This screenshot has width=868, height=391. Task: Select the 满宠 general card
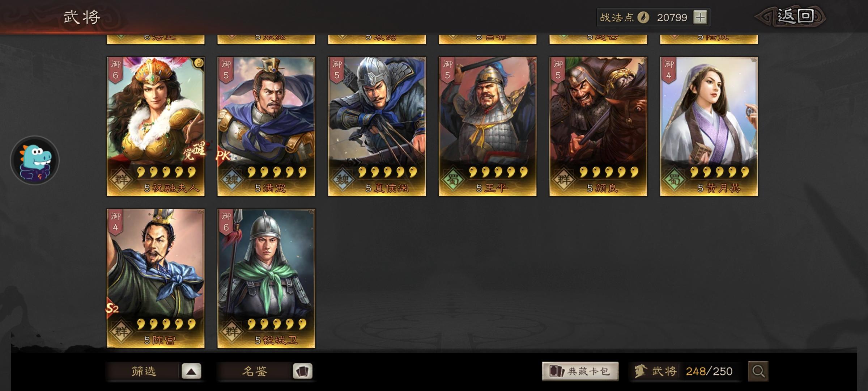coord(266,127)
